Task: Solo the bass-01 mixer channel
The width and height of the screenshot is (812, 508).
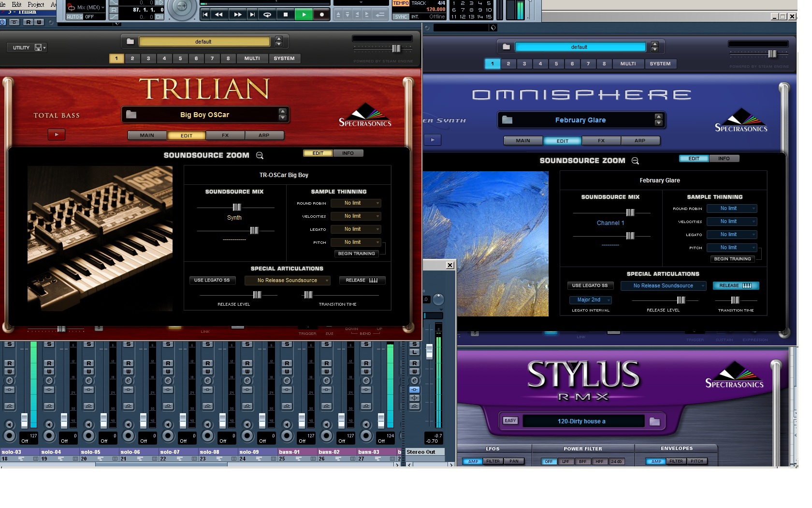Action: coord(287,344)
